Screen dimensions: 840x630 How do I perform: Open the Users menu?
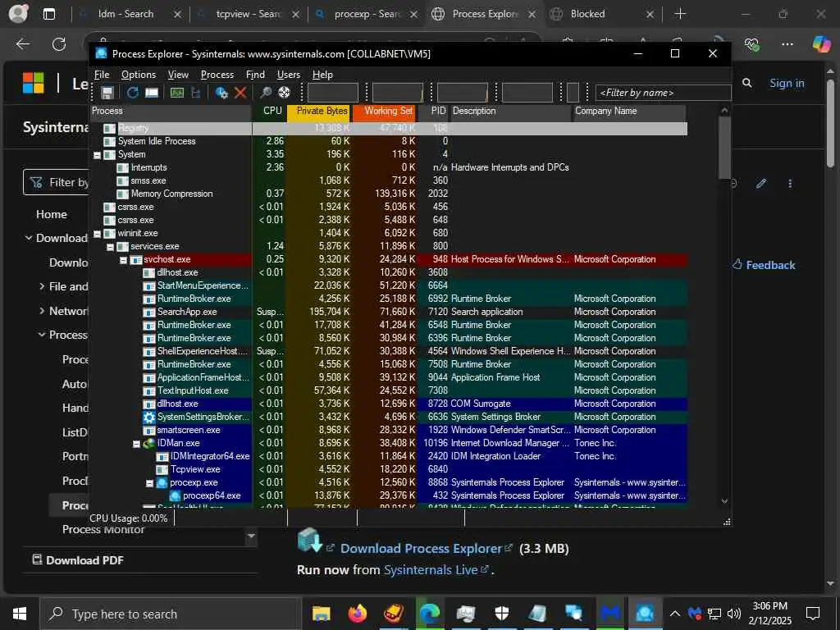288,75
